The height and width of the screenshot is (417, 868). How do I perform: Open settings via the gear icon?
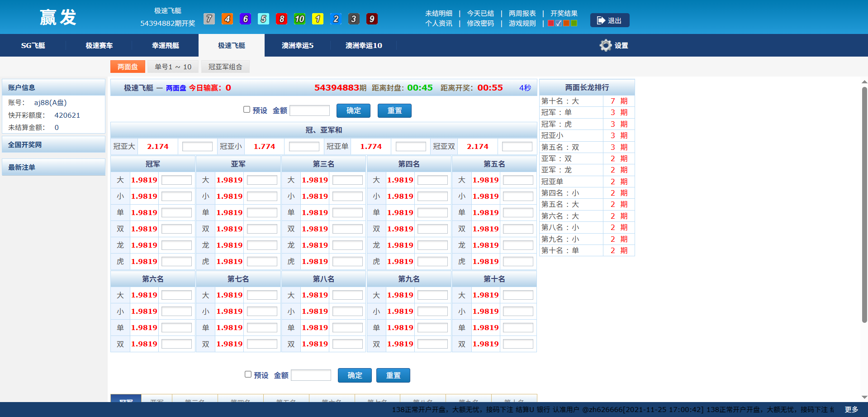606,45
